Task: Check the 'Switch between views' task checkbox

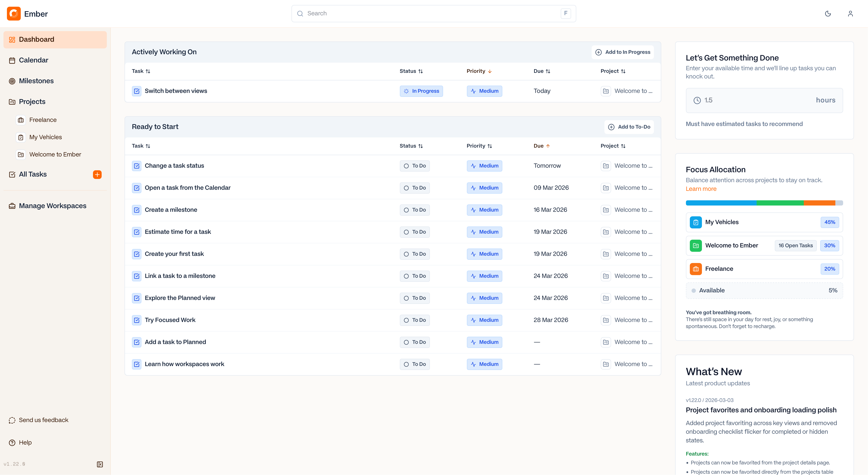Action: [136, 91]
